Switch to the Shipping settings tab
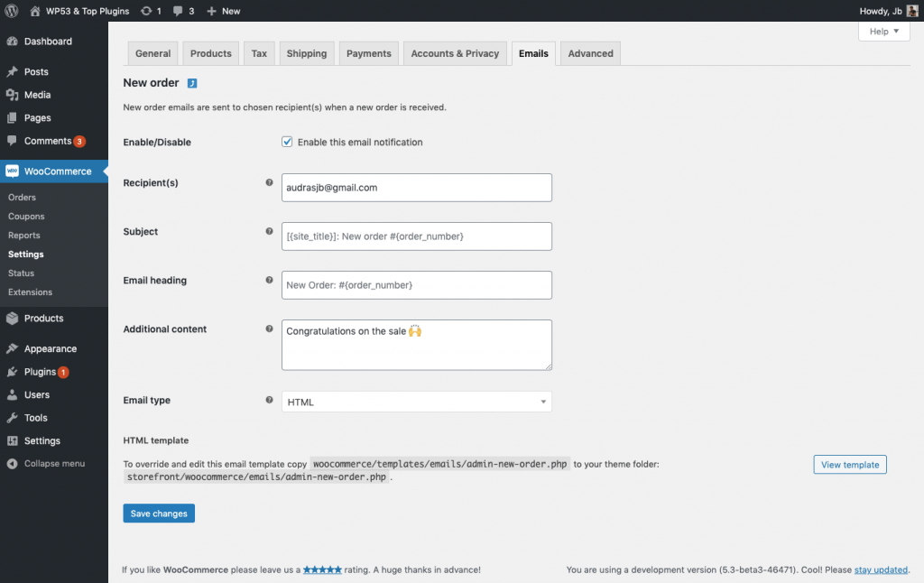Image resolution: width=924 pixels, height=583 pixels. [x=307, y=53]
